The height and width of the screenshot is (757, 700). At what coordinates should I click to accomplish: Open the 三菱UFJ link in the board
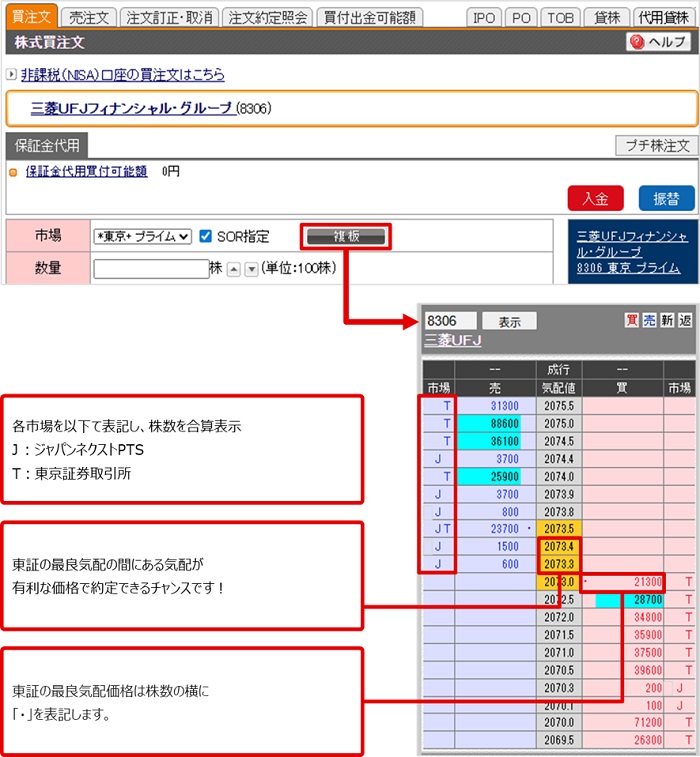(x=453, y=340)
